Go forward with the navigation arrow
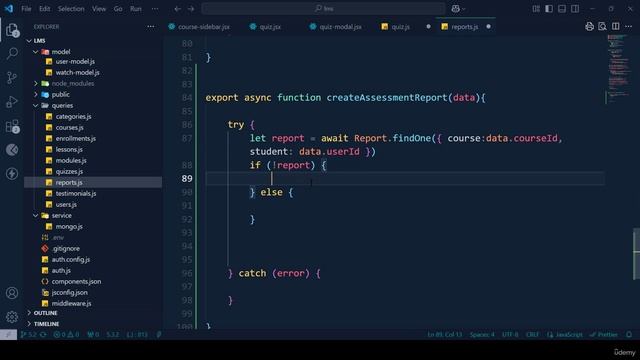Image resolution: width=640 pixels, height=360 pixels. pos(191,9)
